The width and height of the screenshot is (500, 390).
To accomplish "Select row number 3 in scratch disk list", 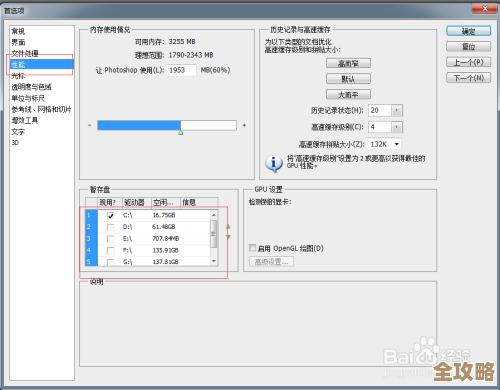I will 91,239.
